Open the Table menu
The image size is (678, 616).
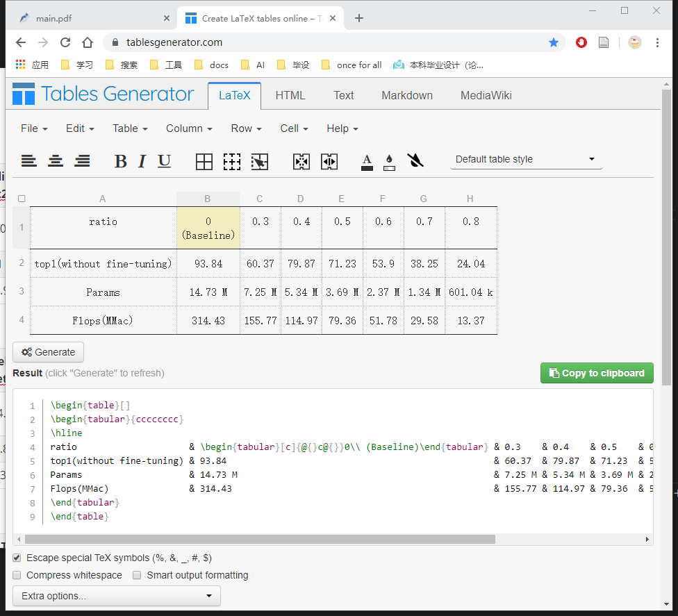pos(129,128)
